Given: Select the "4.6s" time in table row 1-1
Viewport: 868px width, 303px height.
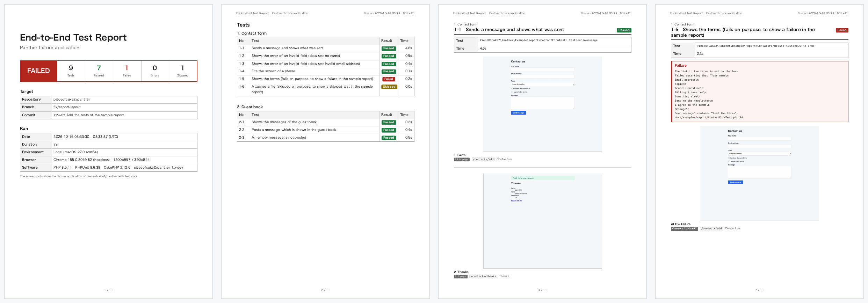Looking at the screenshot, I should point(408,48).
